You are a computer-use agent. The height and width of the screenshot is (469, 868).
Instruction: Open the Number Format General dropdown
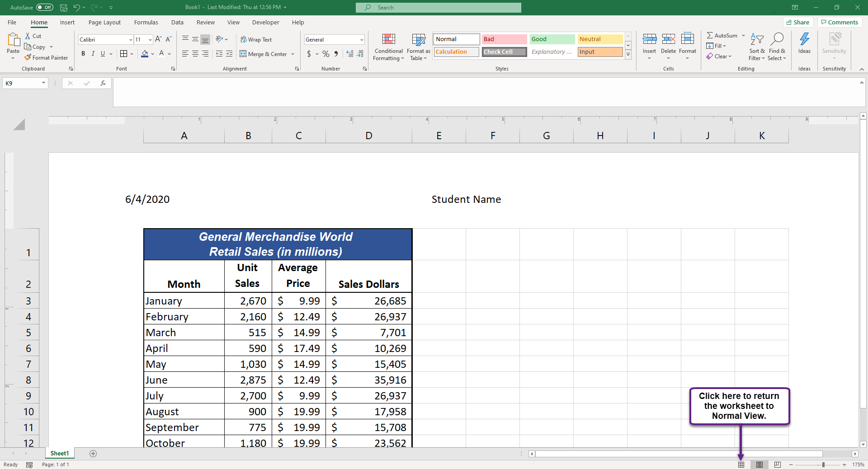(x=362, y=40)
